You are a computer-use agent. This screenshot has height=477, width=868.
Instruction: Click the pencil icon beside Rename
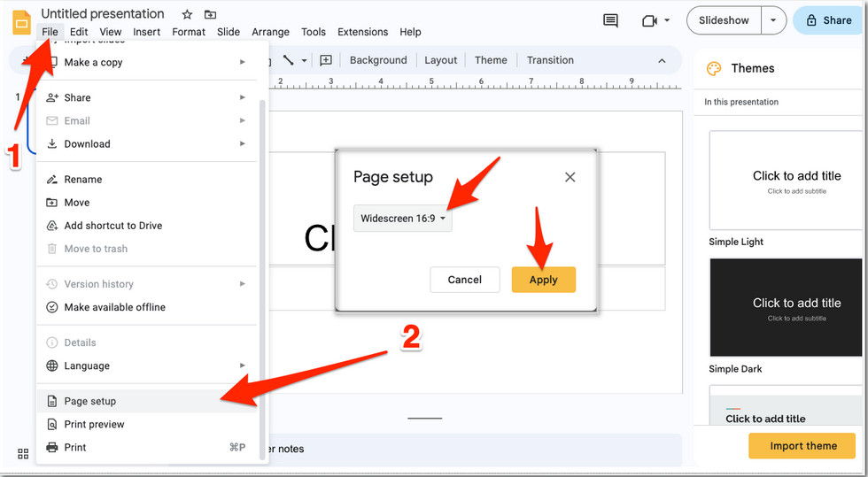pos(52,180)
